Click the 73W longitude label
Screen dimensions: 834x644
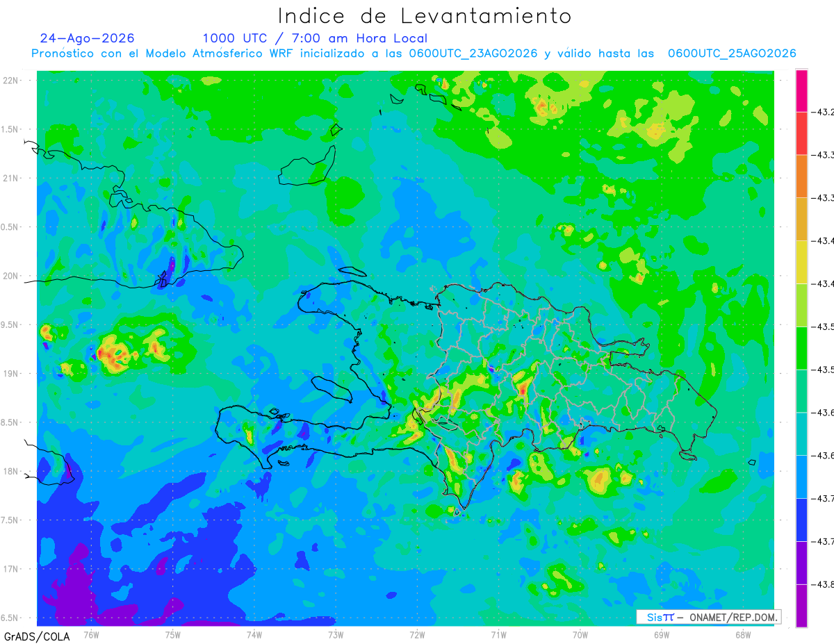pos(336,634)
